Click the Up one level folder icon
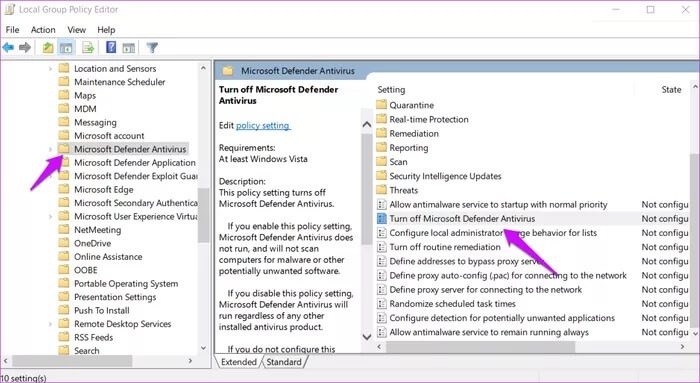700x383 pixels. tap(48, 47)
